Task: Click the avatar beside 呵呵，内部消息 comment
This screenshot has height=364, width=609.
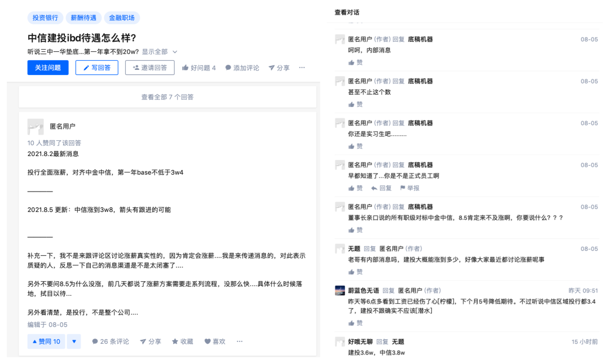Action: [x=340, y=39]
